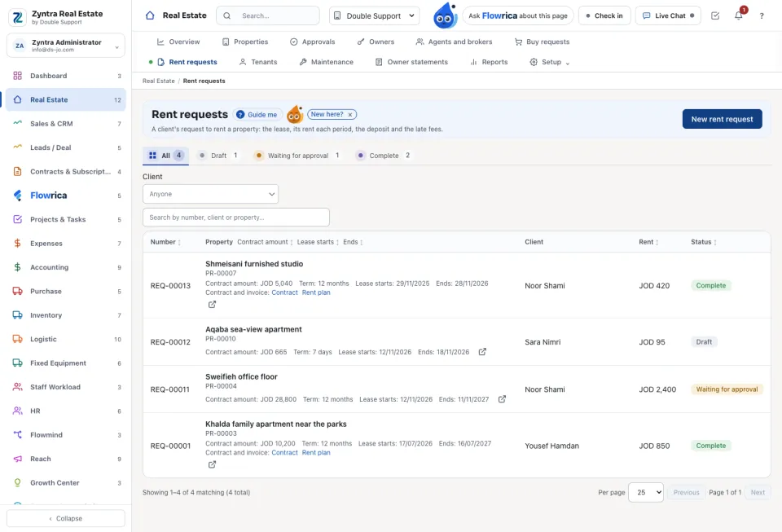Open the notifications bell icon
The height and width of the screenshot is (532, 782).
[x=739, y=15]
